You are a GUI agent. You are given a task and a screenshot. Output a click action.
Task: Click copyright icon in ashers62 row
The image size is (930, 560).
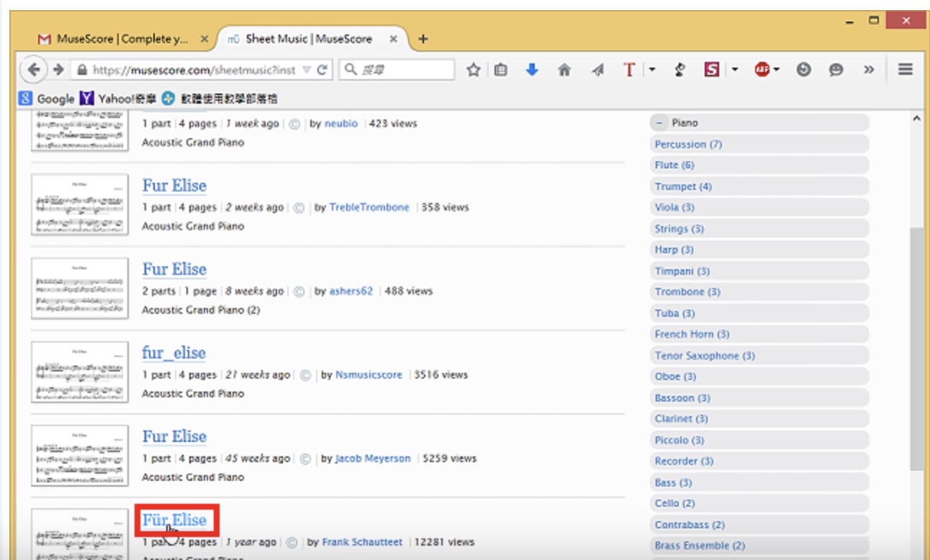pyautogui.click(x=299, y=292)
